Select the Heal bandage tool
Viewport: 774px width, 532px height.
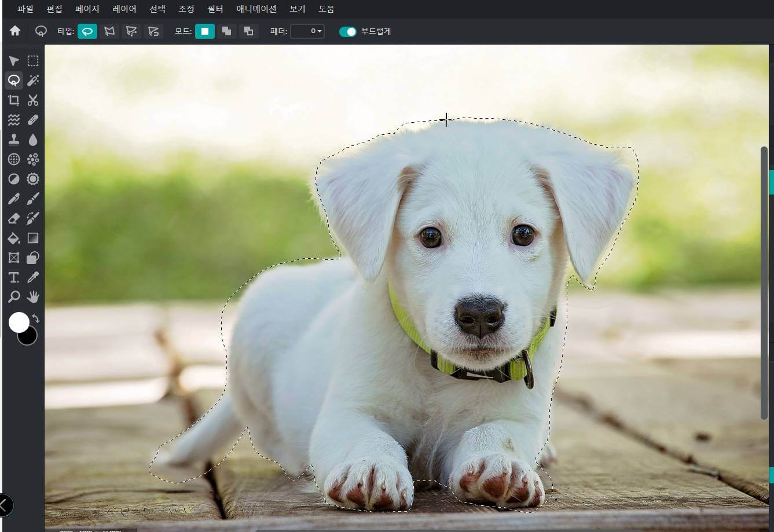[33, 120]
